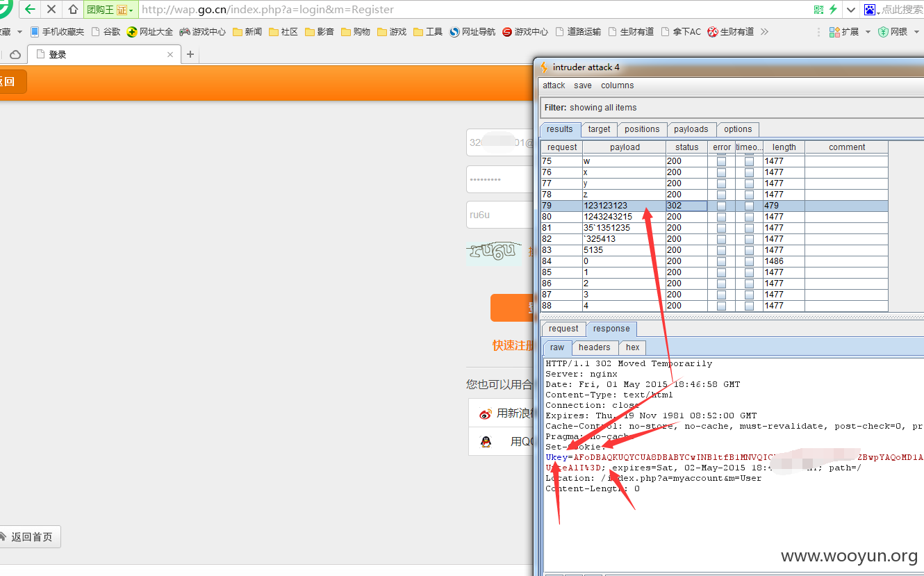Image resolution: width=924 pixels, height=576 pixels.
Task: Open the 购物 bookmarks folder
Action: pyautogui.click(x=356, y=32)
